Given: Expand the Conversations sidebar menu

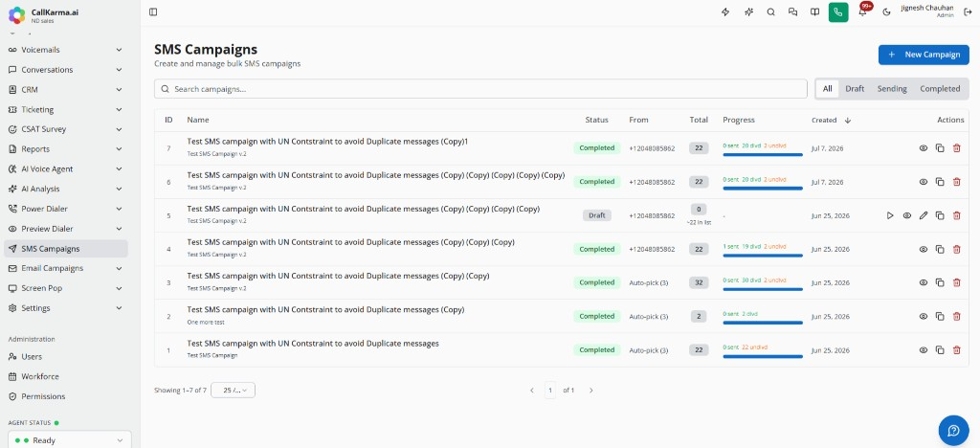Looking at the screenshot, I should pos(66,70).
